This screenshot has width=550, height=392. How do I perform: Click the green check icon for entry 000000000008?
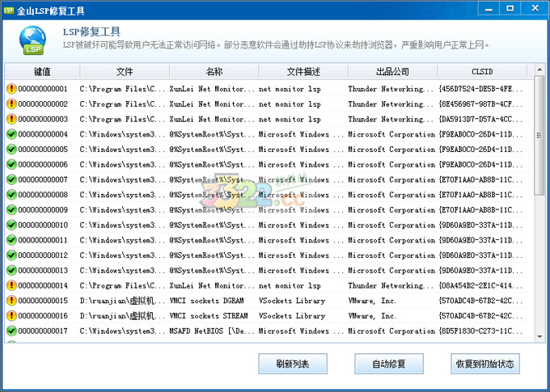click(11, 195)
